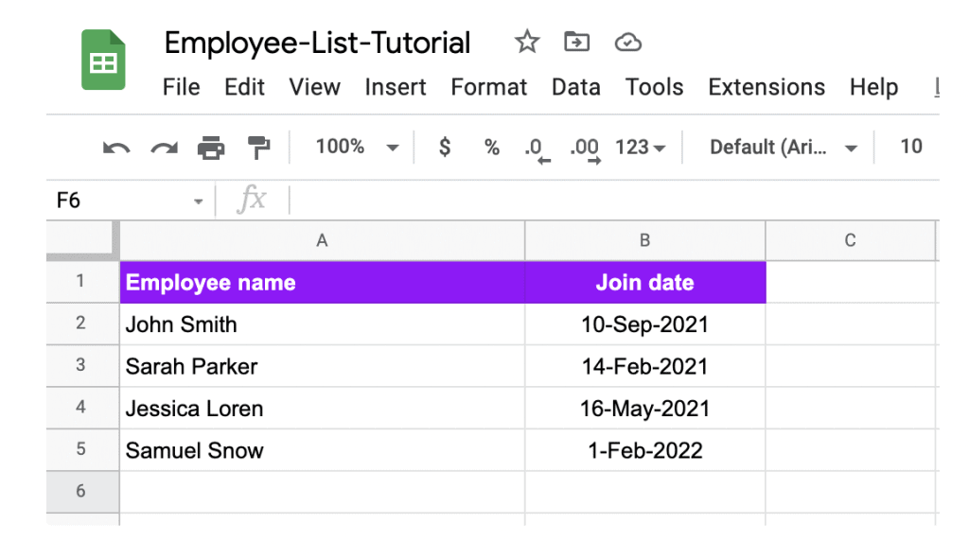Apply percent format to cell

click(x=491, y=147)
